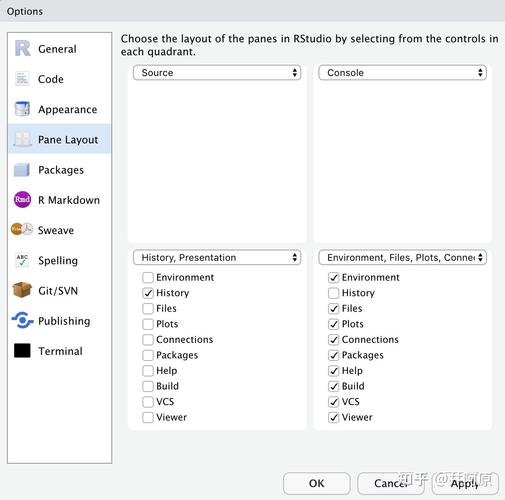Image resolution: width=505 pixels, height=500 pixels.
Task: Click the Packages box icon
Action: tap(22, 170)
